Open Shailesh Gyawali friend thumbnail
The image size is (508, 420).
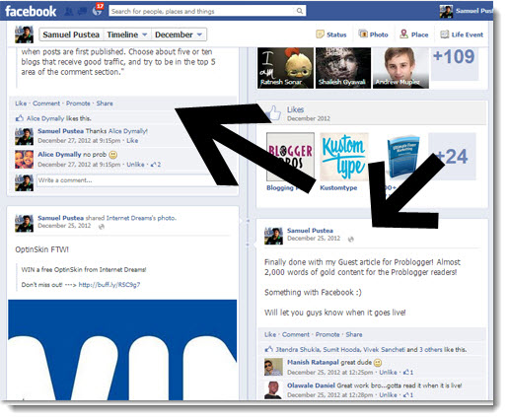coord(343,68)
